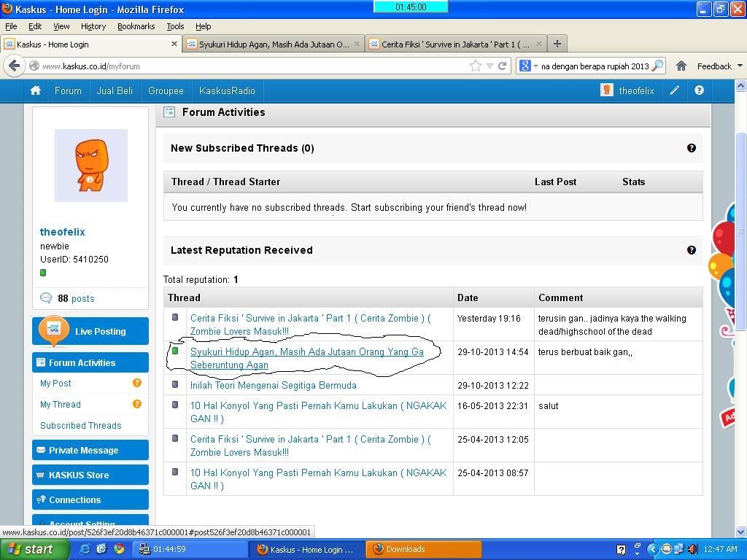
Task: Click the My Thread orange help icon
Action: 136,404
